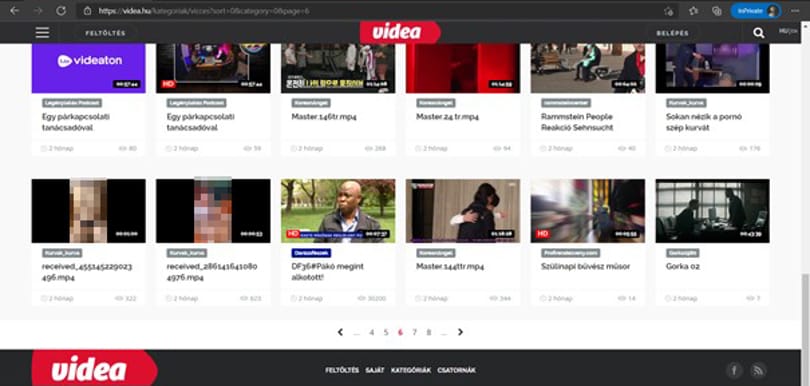Go to page 8 in pagination
Viewport: 810px width, 386px height.
tap(429, 332)
